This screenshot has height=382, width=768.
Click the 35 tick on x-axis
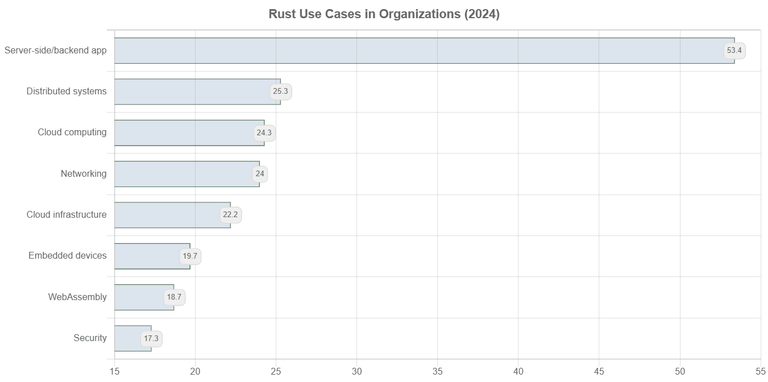437,372
